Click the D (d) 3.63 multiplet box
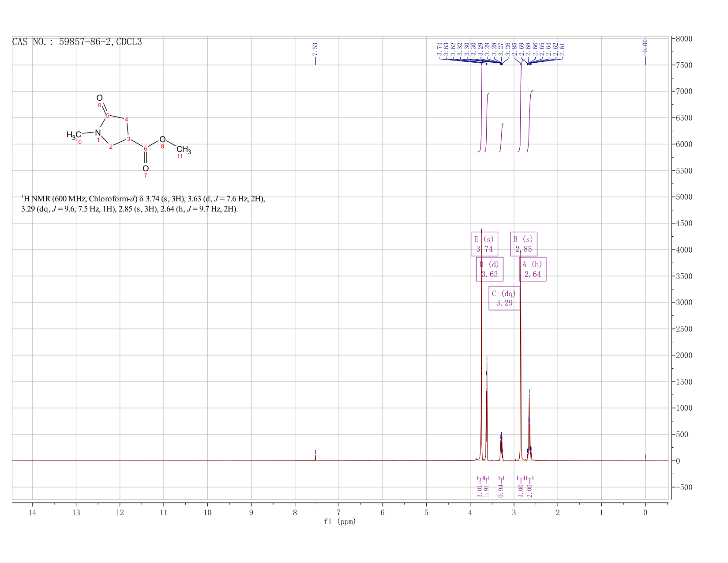 489,269
